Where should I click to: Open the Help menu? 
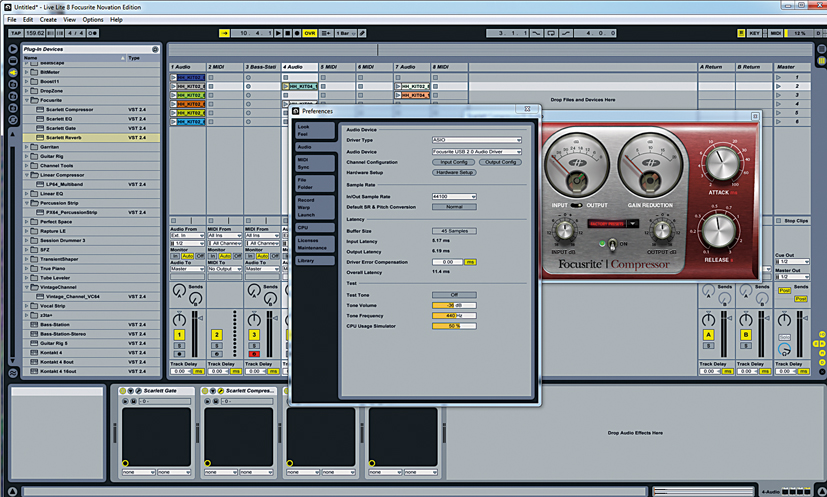pos(116,20)
